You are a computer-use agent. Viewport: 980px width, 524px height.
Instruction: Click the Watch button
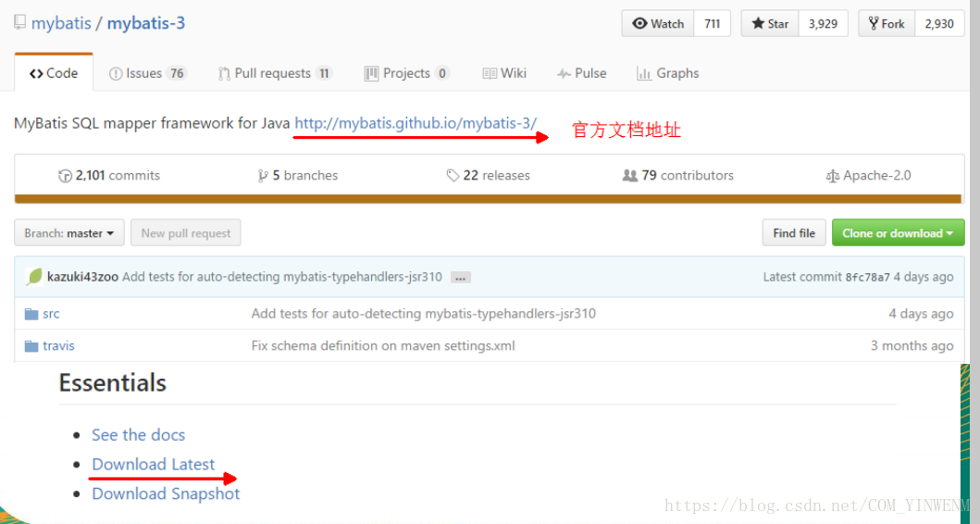[x=658, y=24]
